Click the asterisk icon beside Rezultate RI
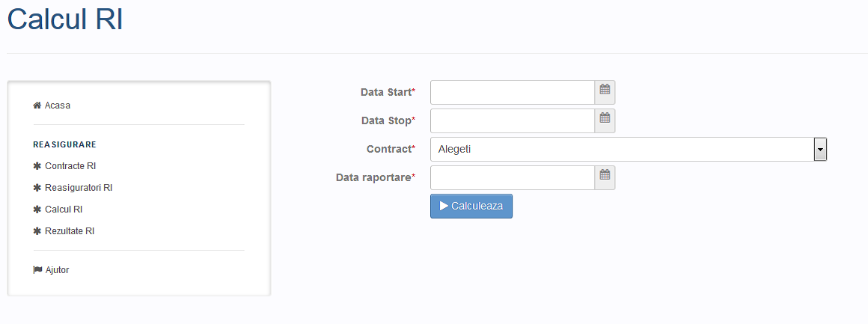Image resolution: width=868 pixels, height=324 pixels. coord(37,231)
